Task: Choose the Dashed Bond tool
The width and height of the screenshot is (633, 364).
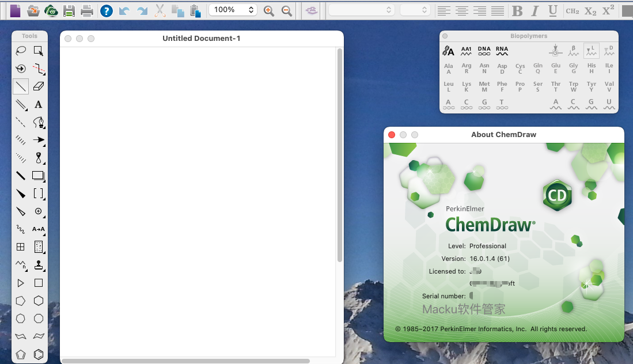Action: pyautogui.click(x=21, y=122)
